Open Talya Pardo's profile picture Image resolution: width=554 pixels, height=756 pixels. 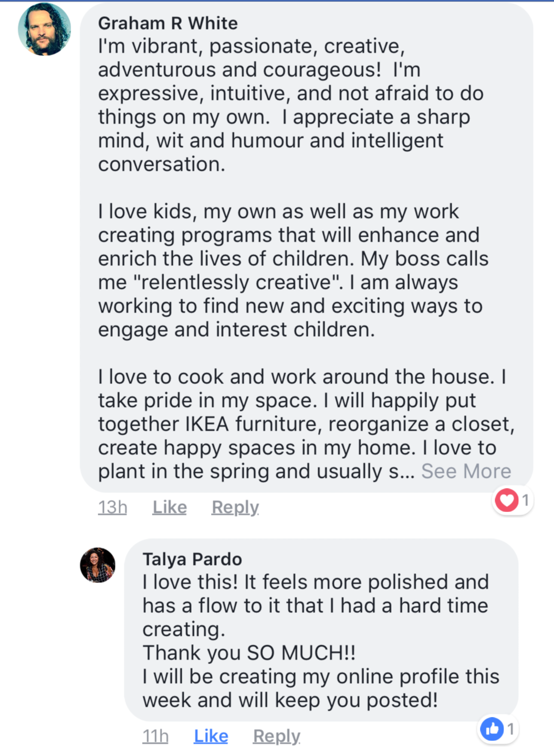[98, 565]
